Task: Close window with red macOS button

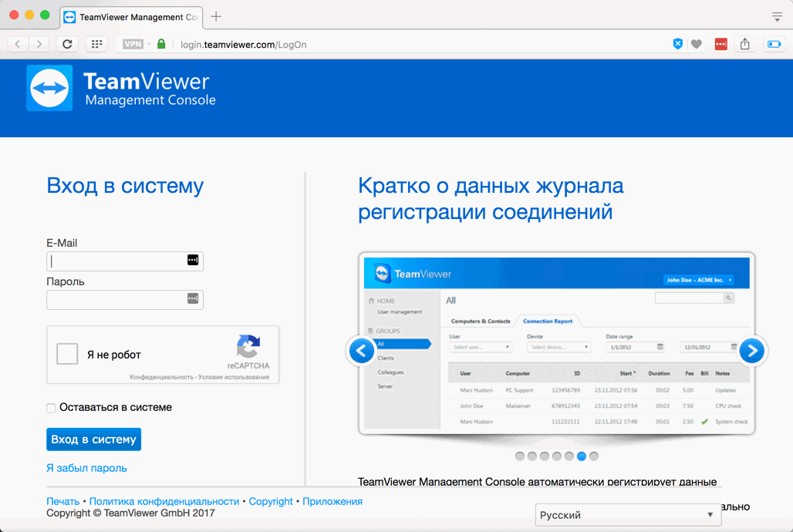Action: pos(14,15)
